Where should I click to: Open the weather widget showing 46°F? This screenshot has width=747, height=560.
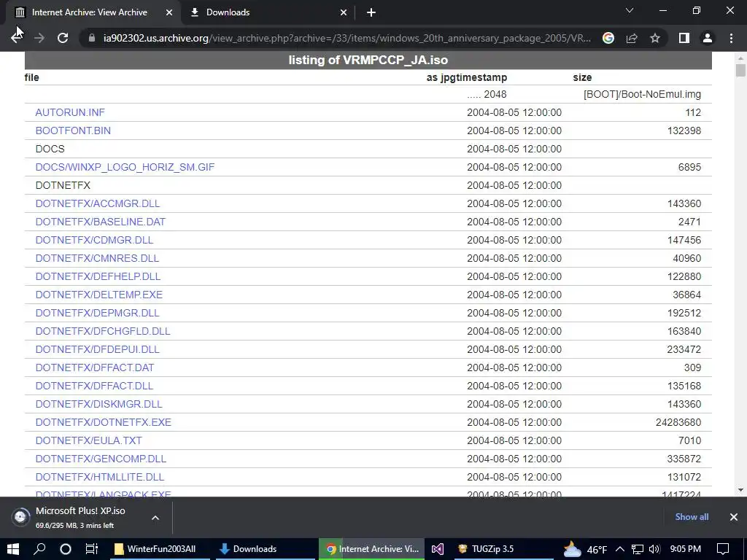click(x=585, y=550)
